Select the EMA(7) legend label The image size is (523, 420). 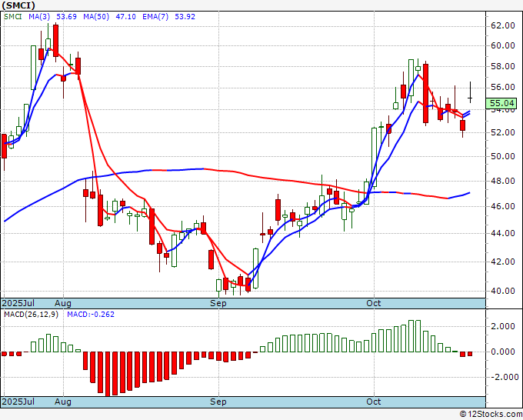click(x=155, y=17)
